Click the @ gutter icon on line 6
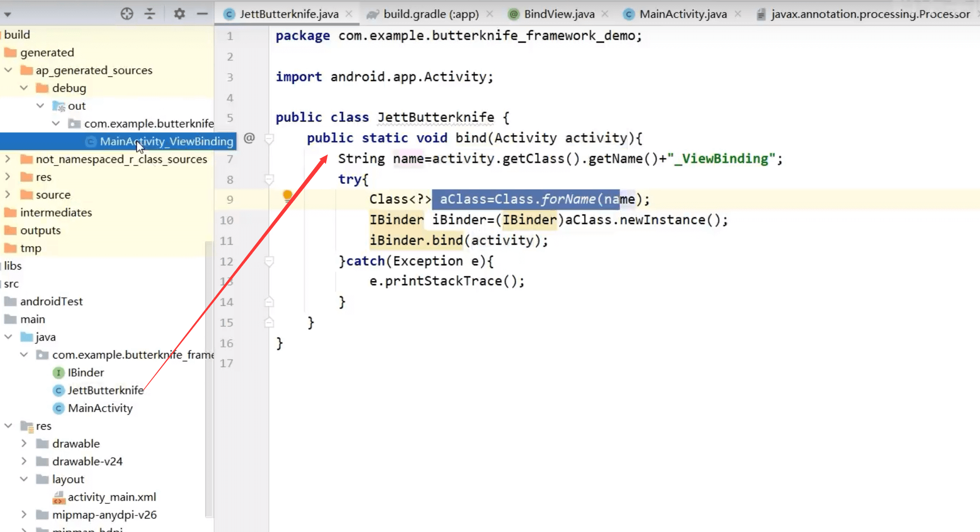 249,138
